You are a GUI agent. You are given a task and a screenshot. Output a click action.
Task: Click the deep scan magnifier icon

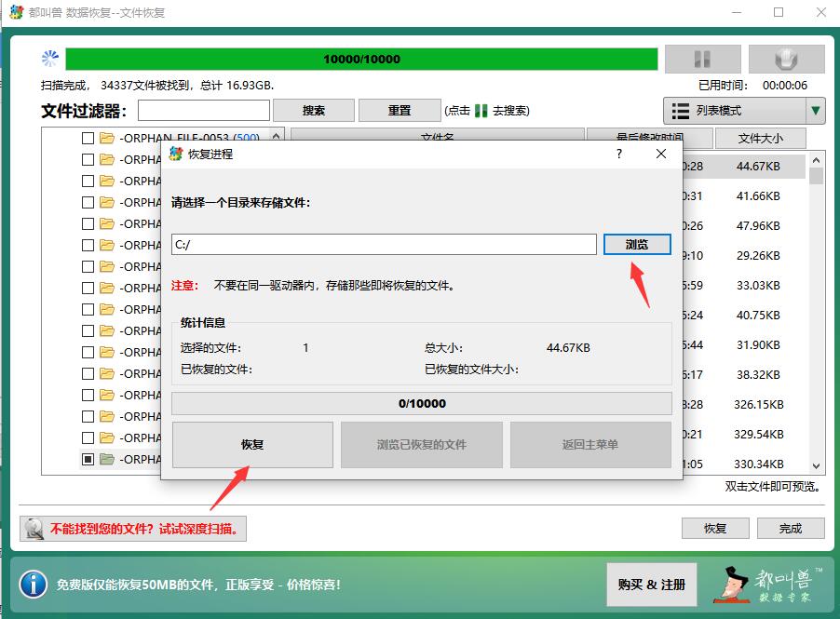click(x=34, y=529)
